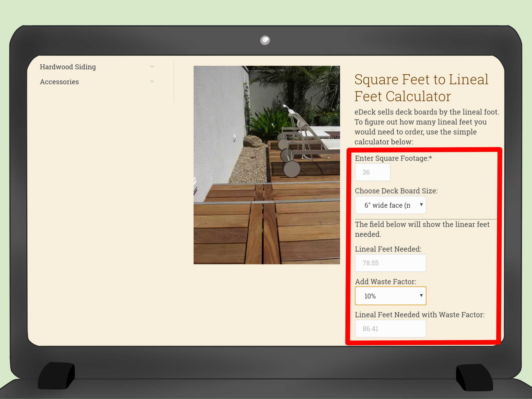
Task: Select the result field showing 86.41
Action: point(390,329)
